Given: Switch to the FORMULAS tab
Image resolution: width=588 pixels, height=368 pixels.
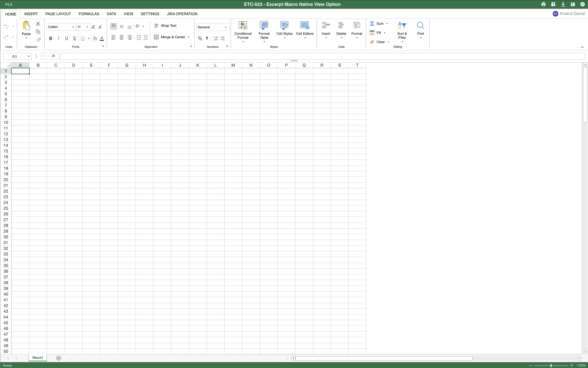Looking at the screenshot, I should pyautogui.click(x=89, y=14).
